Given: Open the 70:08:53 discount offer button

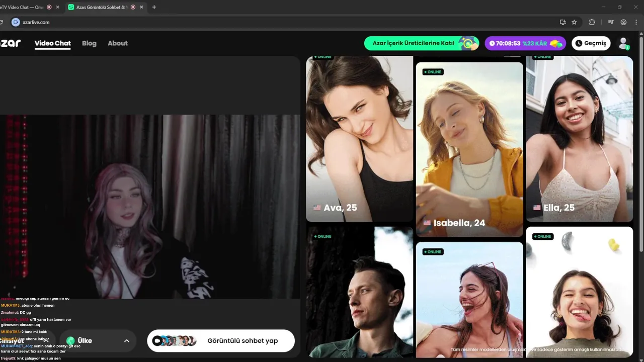Looking at the screenshot, I should [x=525, y=43].
